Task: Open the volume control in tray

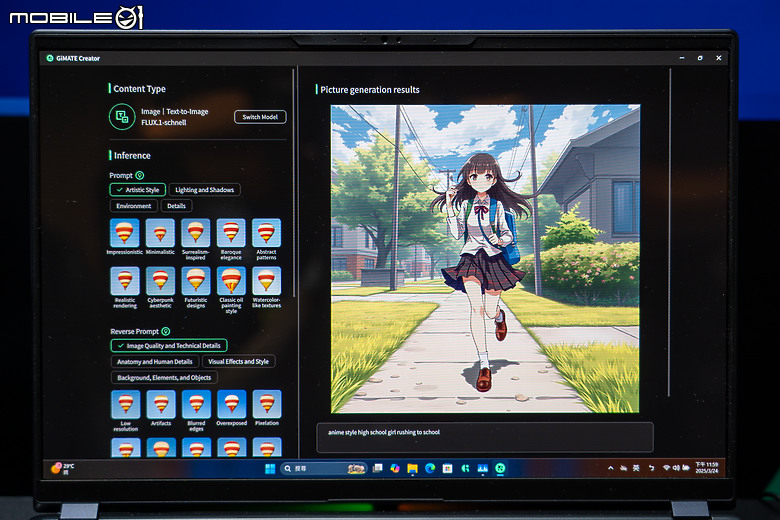Action: coord(676,468)
